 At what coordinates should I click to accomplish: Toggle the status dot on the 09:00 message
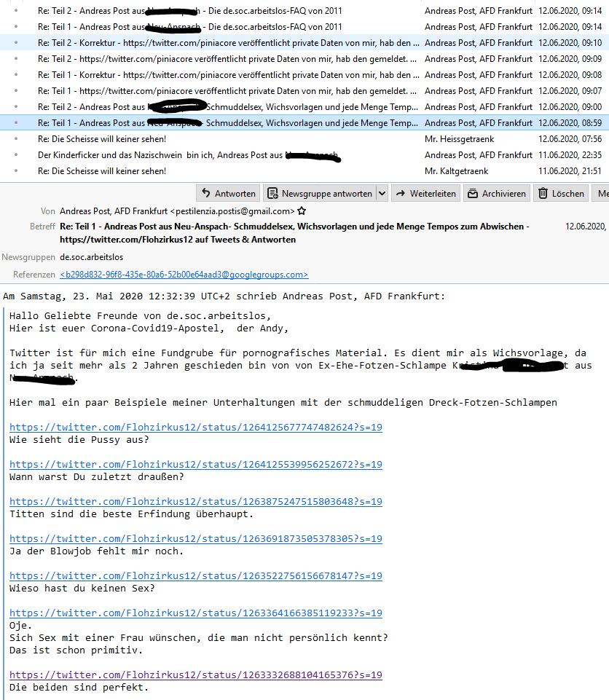tap(16, 107)
